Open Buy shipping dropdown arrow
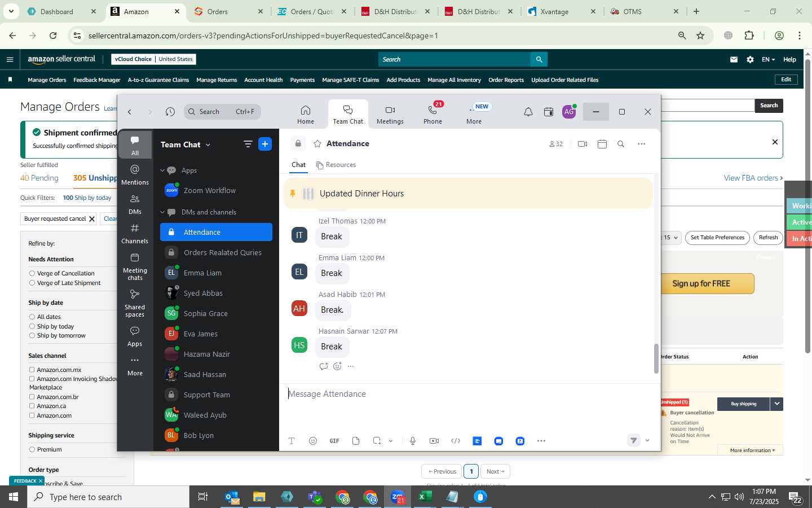 [x=777, y=404]
